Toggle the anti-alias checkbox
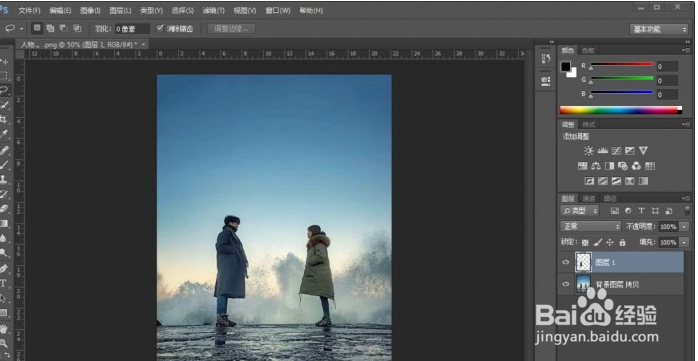698x361 pixels. coord(160,28)
